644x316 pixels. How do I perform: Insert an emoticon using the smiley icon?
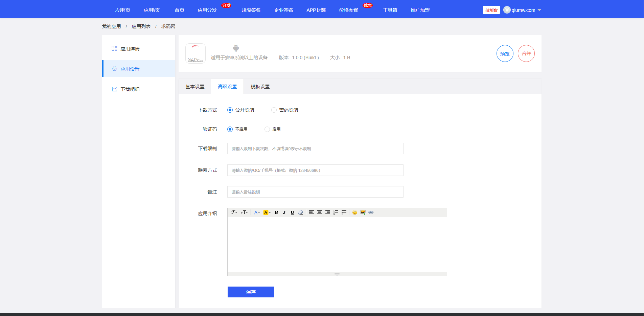point(354,212)
